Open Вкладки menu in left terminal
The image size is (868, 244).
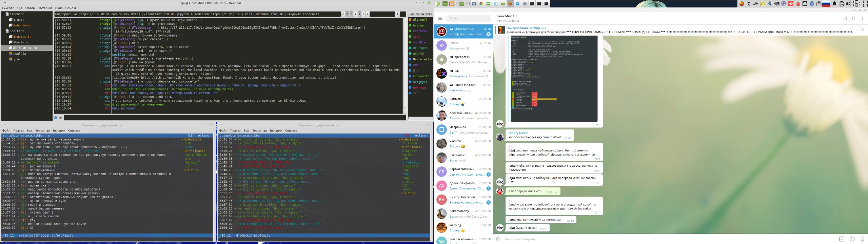click(59, 130)
